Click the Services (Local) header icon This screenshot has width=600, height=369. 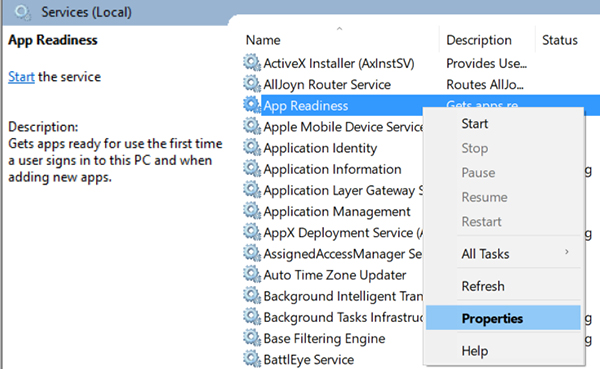tap(23, 12)
